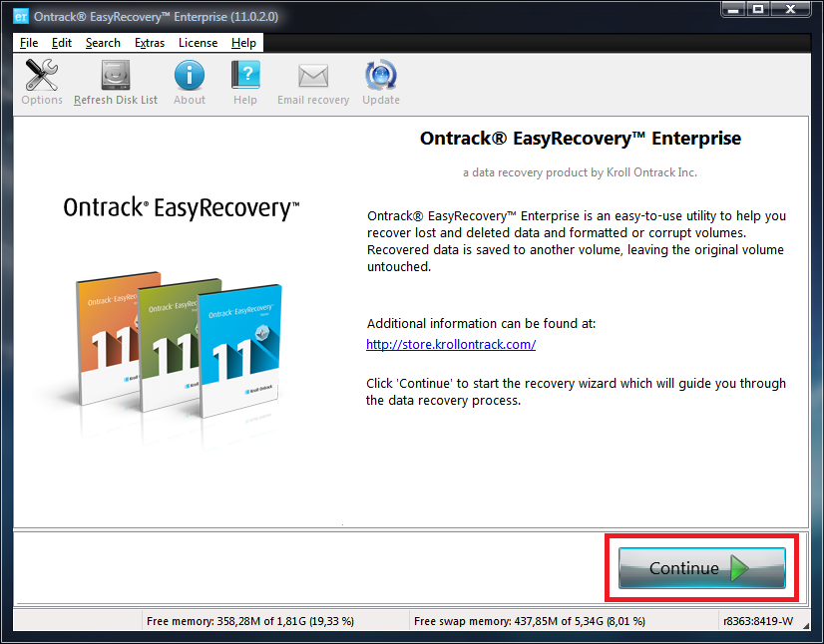This screenshot has height=644, width=824.
Task: Open the File menu
Action: pyautogui.click(x=27, y=43)
